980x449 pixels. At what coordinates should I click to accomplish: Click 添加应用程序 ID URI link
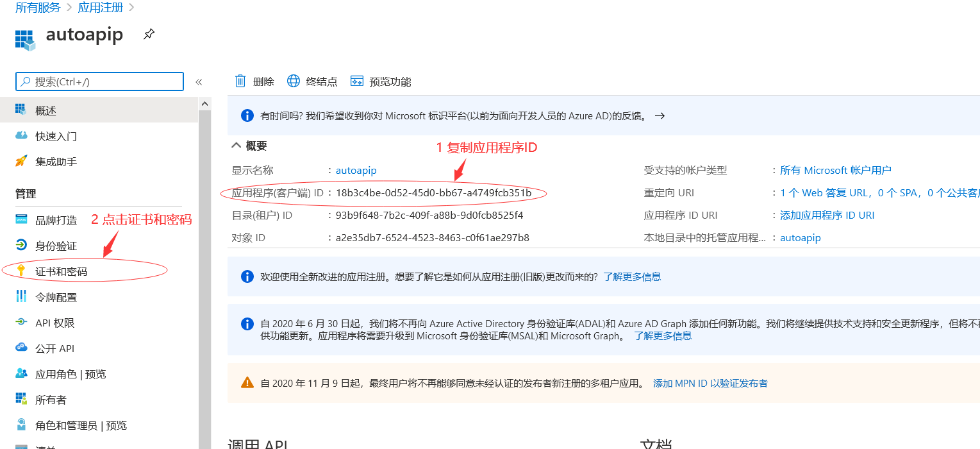click(827, 215)
